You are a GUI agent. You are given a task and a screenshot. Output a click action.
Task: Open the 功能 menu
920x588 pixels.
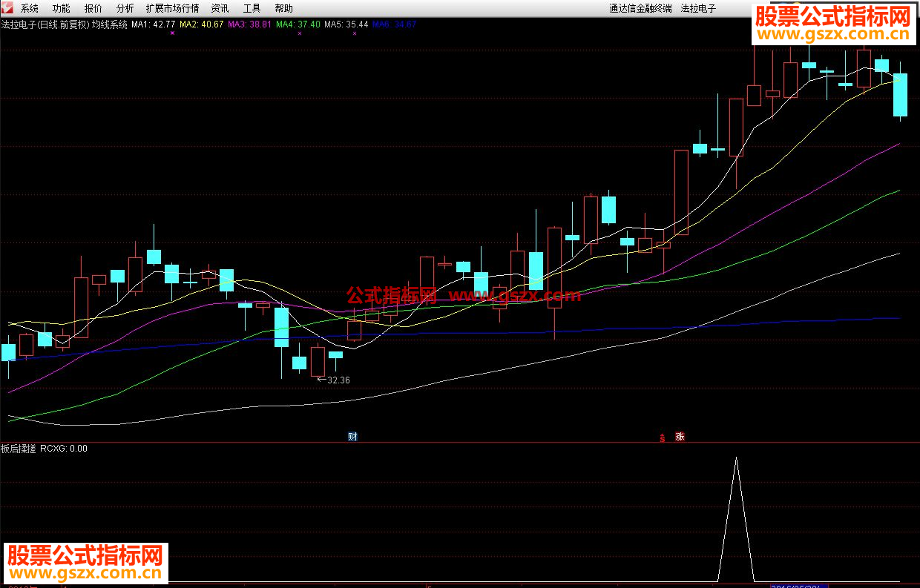[x=62, y=9]
